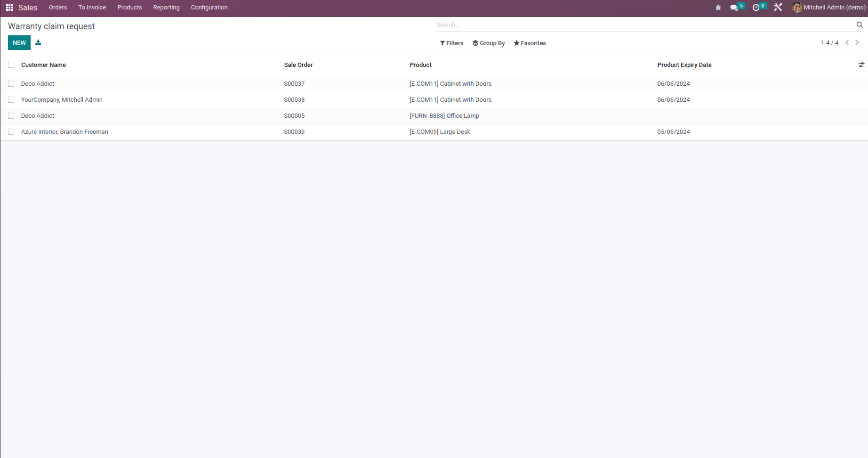
Task: Open optional columns adjust icon
Action: point(861,65)
